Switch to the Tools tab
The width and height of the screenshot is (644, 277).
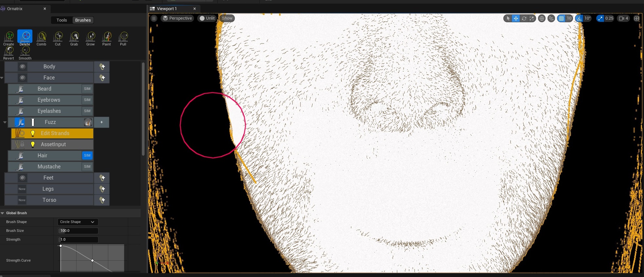[61, 20]
